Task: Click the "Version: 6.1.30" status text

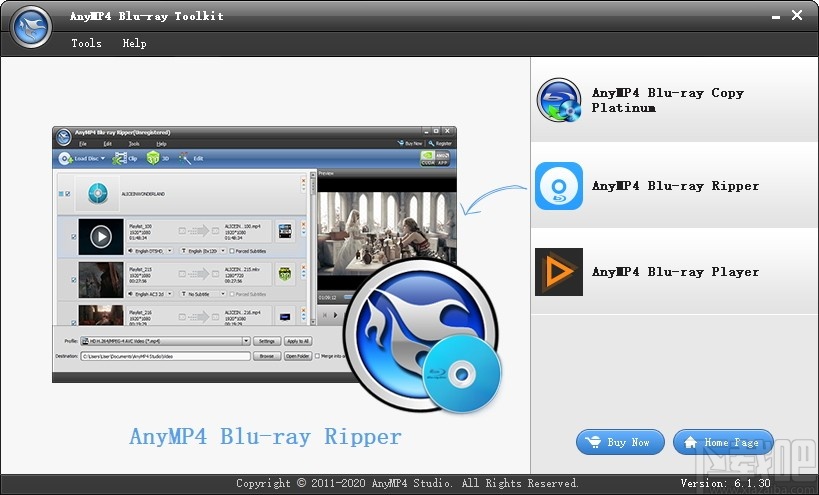Action: coord(725,483)
